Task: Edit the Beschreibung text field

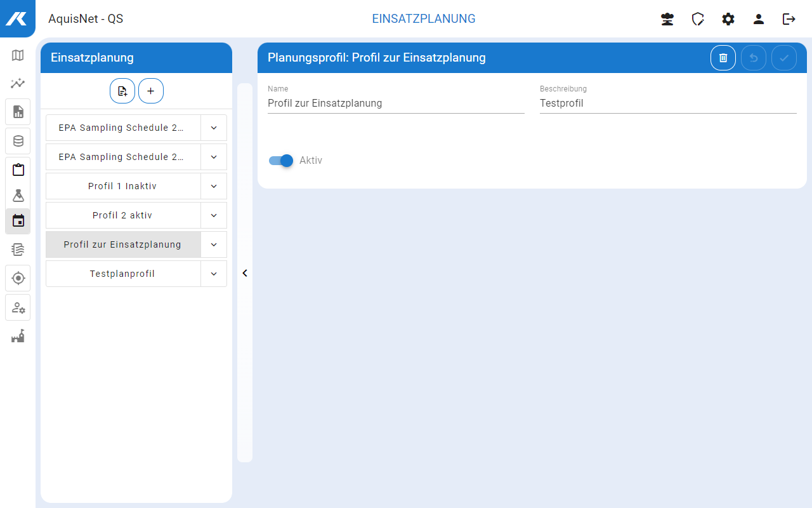Action: (x=667, y=103)
